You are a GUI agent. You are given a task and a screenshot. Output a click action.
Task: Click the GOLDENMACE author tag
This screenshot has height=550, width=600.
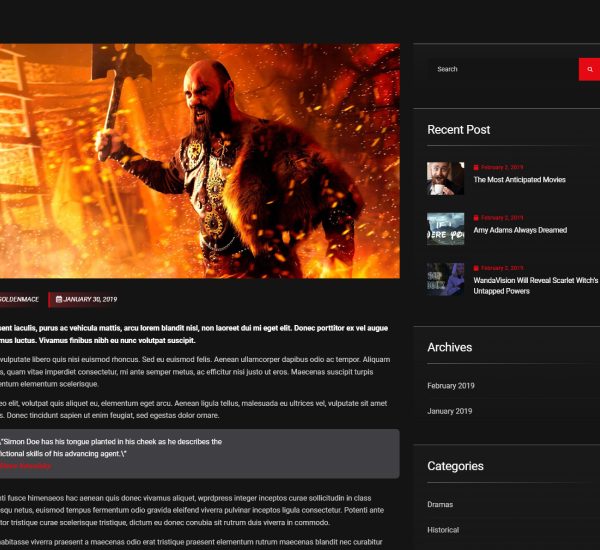[x=19, y=299]
